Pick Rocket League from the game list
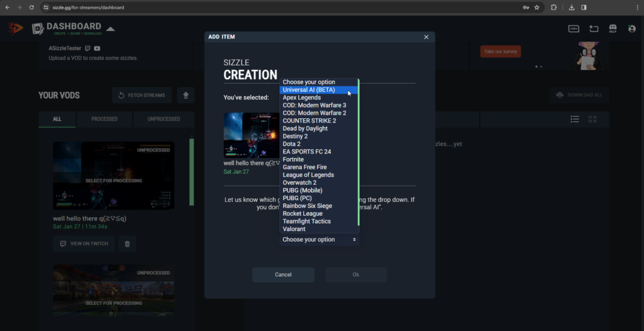Viewport: 644px width, 331px height. click(303, 214)
